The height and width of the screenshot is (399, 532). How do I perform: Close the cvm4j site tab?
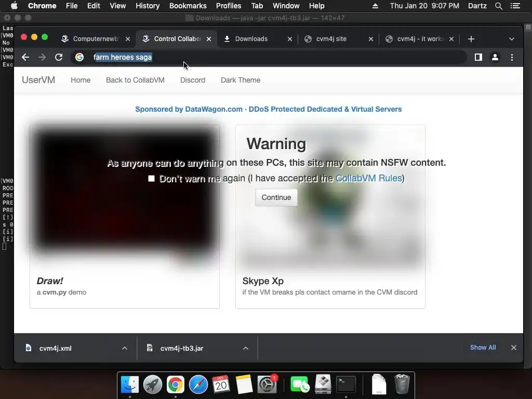coord(371,39)
